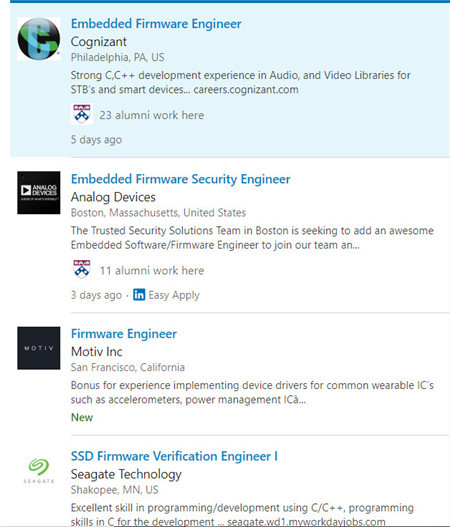The width and height of the screenshot is (450, 527).
Task: Open the Firmware Engineer job at Motiv
Action: click(x=124, y=334)
